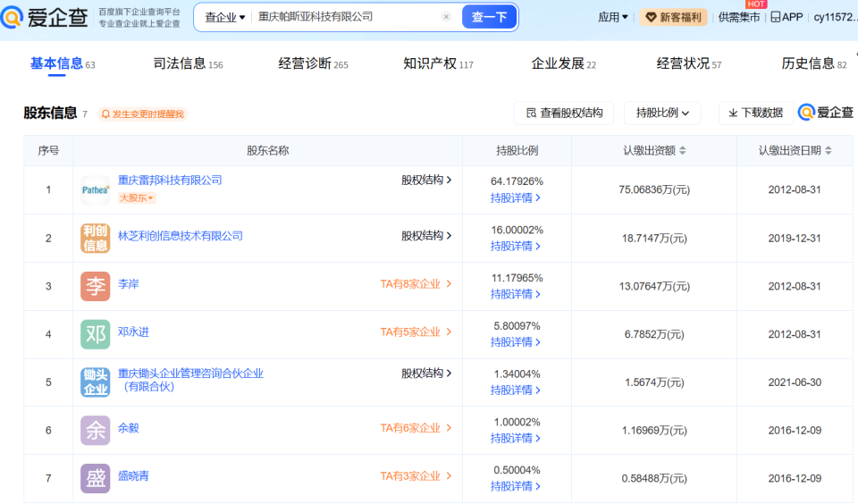Open 股权结构 for 重庆雷邦科技有限公司

click(426, 180)
